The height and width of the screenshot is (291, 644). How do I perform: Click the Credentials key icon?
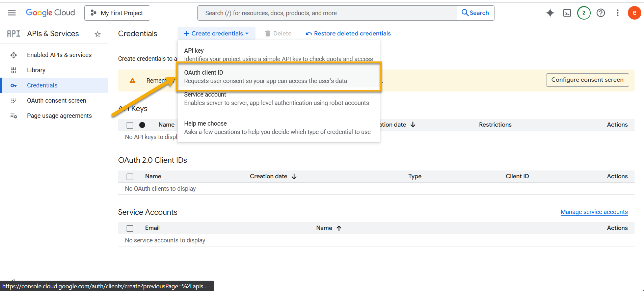(14, 85)
